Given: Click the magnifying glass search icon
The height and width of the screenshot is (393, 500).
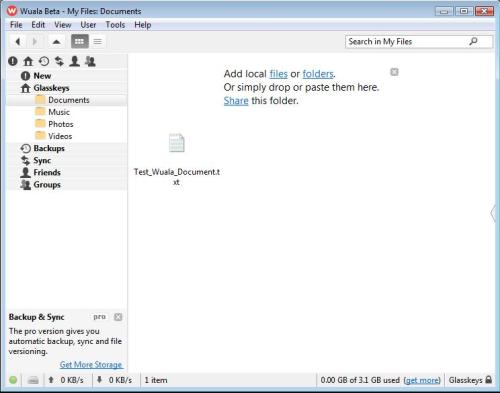Looking at the screenshot, I should pos(473,41).
